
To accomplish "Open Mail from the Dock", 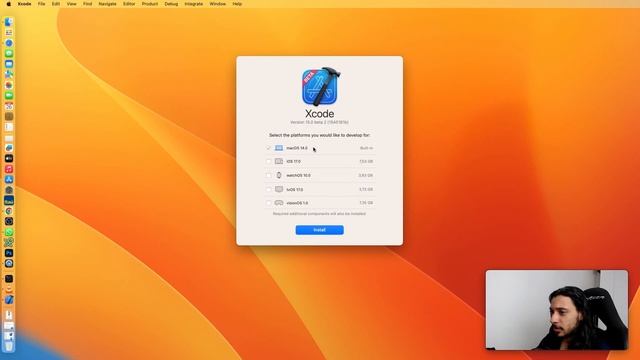I will coord(9,64).
